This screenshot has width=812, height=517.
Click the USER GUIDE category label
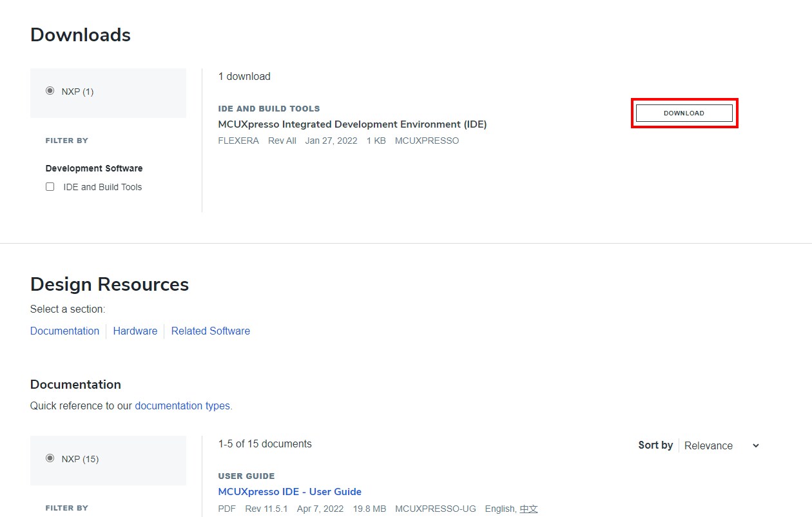pyautogui.click(x=246, y=476)
